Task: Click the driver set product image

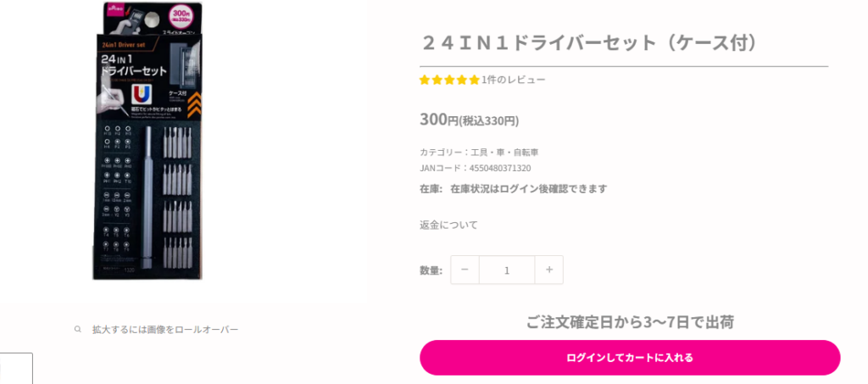Action: (147, 141)
